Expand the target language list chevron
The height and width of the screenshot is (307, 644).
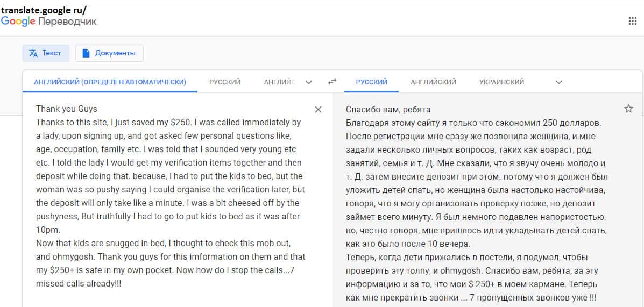click(558, 82)
